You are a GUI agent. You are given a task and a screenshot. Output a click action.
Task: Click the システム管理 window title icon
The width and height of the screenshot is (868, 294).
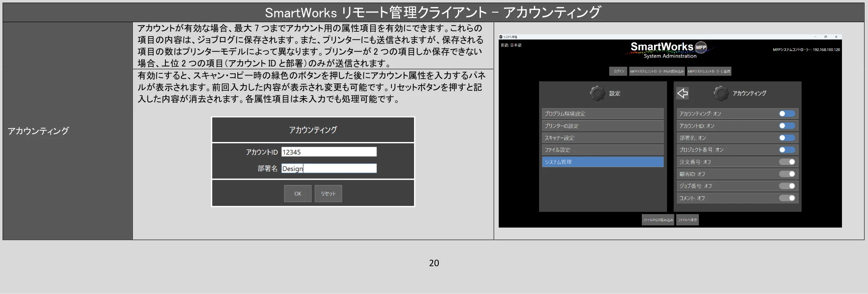click(501, 37)
